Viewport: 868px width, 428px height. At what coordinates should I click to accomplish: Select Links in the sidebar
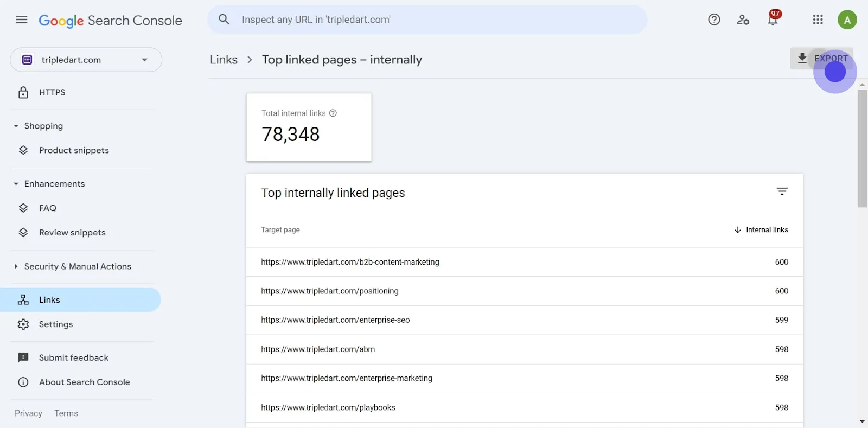80,299
